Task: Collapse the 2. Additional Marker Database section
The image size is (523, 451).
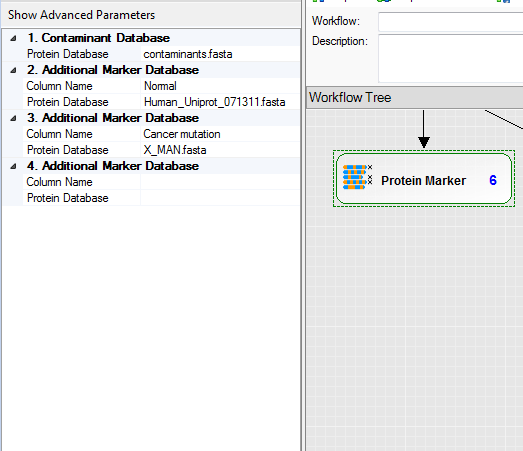Action: click(13, 70)
